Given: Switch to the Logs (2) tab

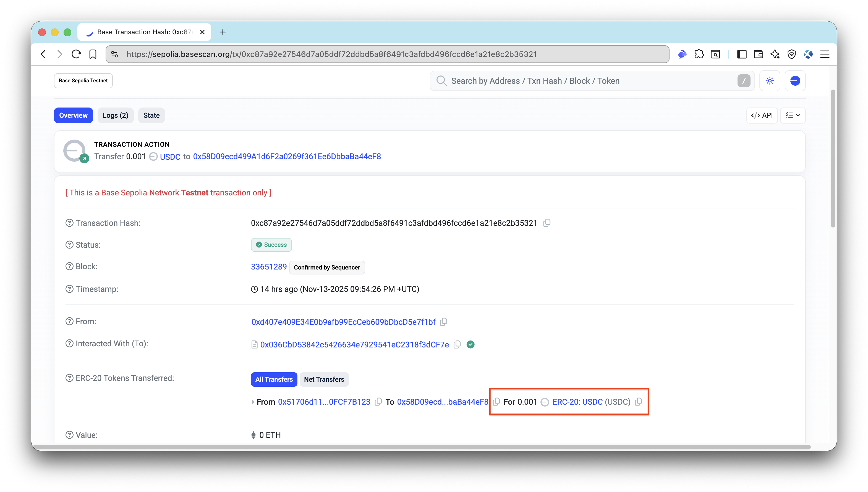Looking at the screenshot, I should tap(115, 115).
